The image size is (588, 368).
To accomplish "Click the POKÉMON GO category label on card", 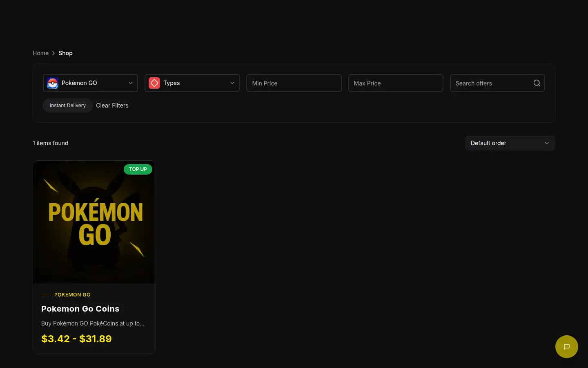I will pos(72,295).
